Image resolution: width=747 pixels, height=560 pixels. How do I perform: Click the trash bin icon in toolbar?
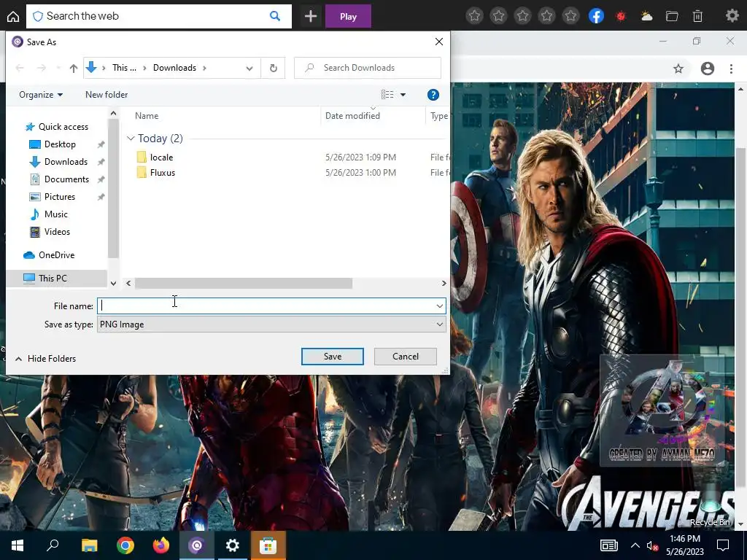click(697, 17)
